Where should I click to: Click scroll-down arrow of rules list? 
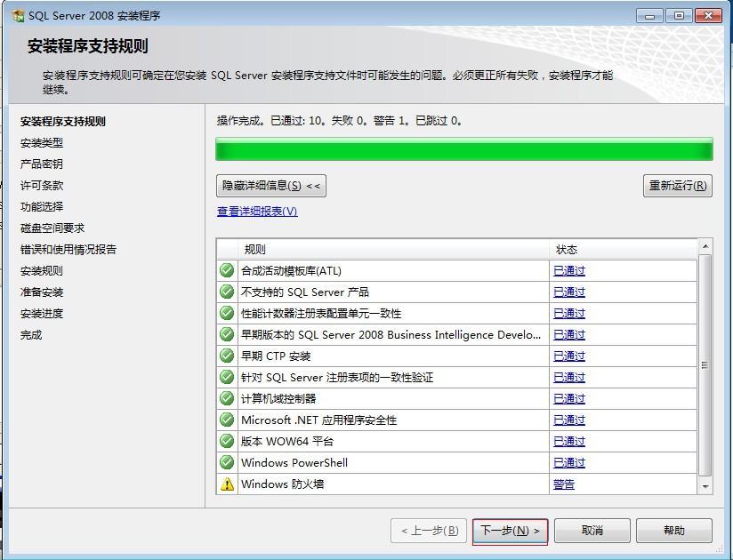(x=705, y=487)
